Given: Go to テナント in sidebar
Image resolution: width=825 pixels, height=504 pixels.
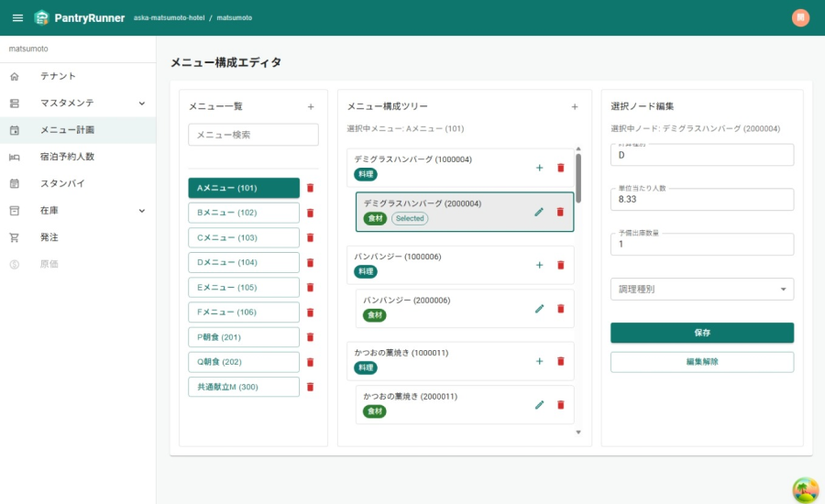Looking at the screenshot, I should [x=78, y=76].
